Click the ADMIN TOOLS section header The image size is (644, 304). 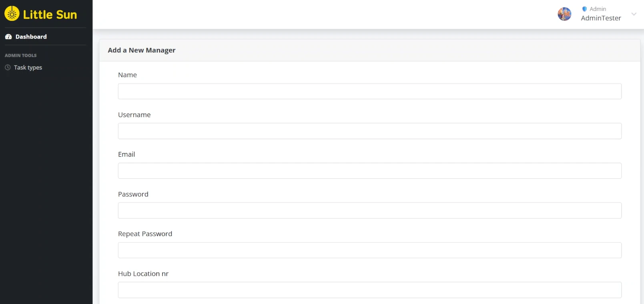pos(21,56)
